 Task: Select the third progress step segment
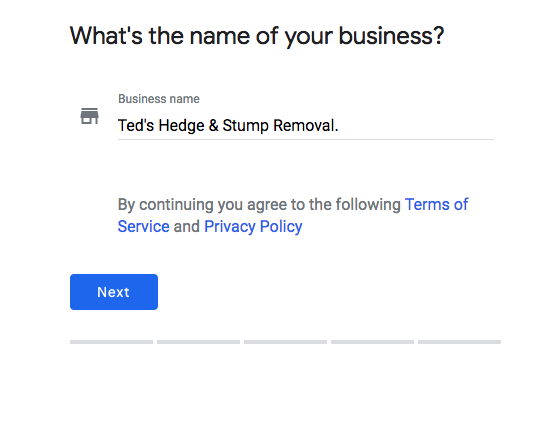click(285, 342)
